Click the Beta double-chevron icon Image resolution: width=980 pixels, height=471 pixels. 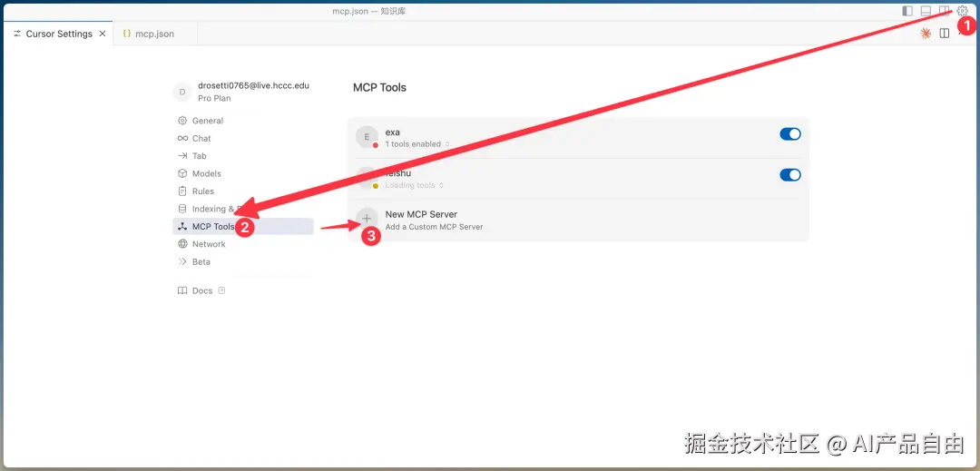coord(182,261)
